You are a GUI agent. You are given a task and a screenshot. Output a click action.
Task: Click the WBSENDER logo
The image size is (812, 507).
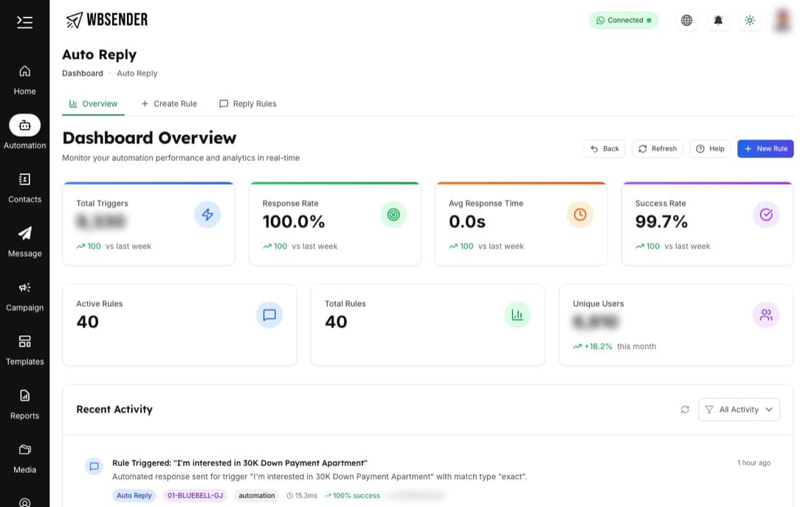[x=107, y=20]
